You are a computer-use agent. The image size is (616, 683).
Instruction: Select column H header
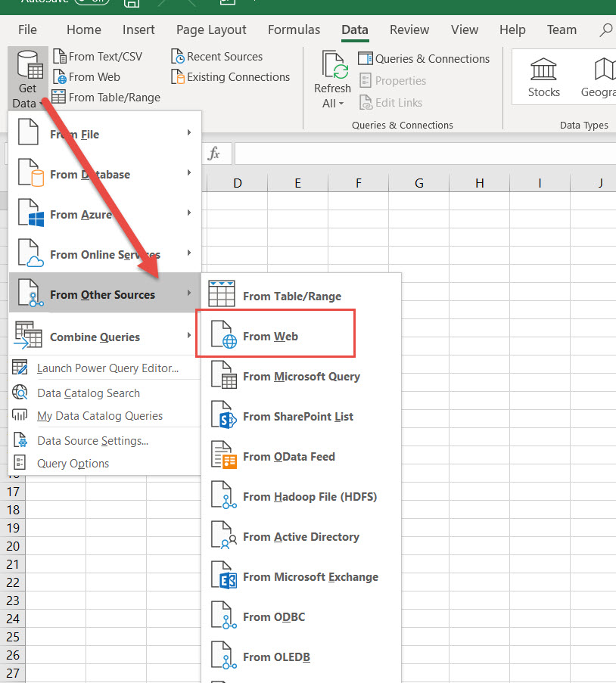pyautogui.click(x=480, y=183)
